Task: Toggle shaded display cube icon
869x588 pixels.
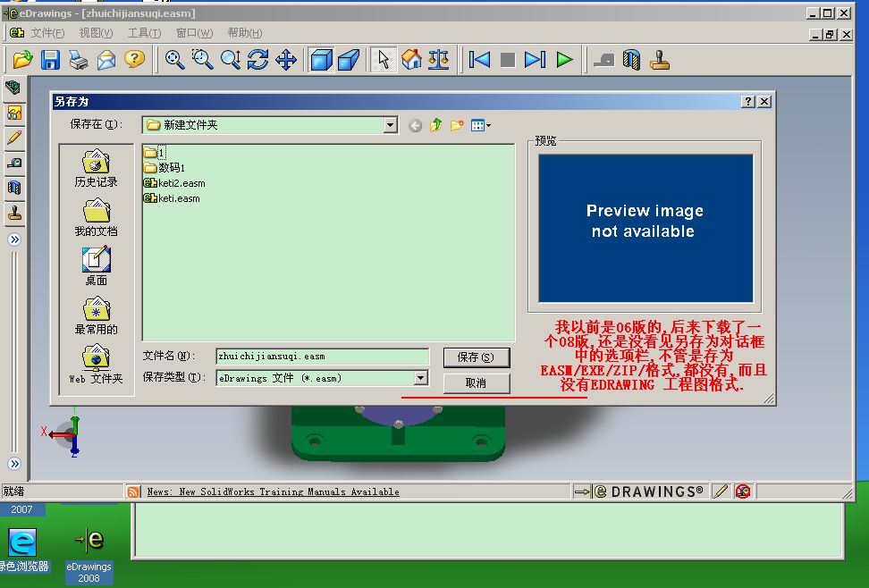Action: click(x=322, y=60)
